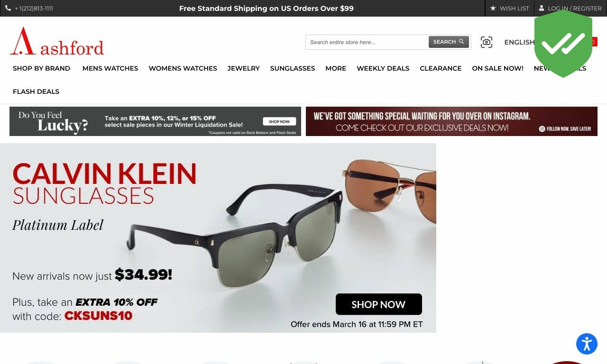Open the WEEKLY DEALS page

click(383, 68)
